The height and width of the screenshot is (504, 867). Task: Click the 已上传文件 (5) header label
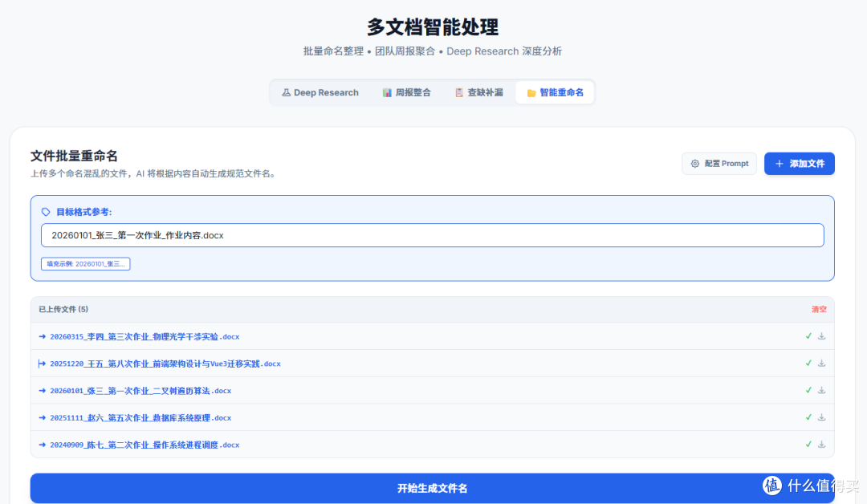(63, 310)
